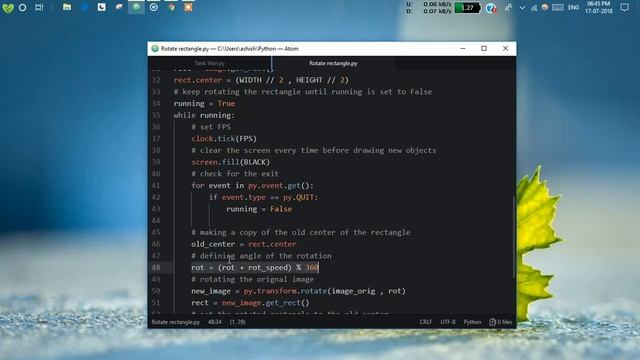
Task: Click the 48:34 cursor position in status bar
Action: click(x=215, y=322)
